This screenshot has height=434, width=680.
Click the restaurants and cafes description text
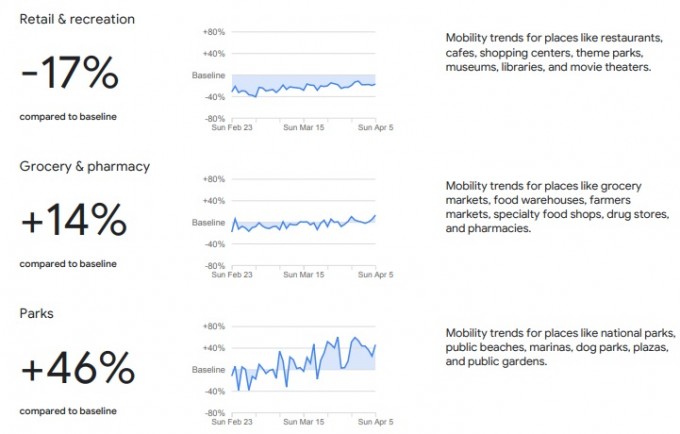pyautogui.click(x=554, y=52)
